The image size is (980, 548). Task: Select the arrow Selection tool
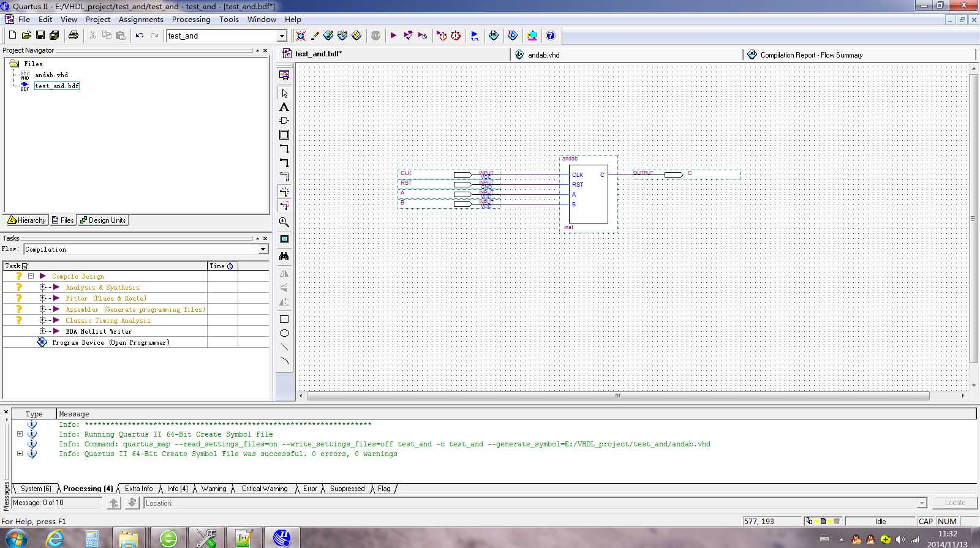(x=284, y=93)
